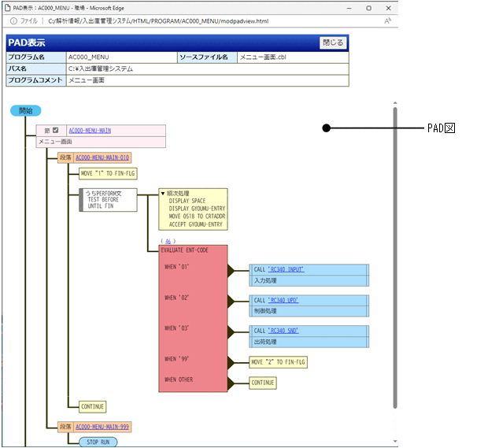Collapse the 順次処理 disclosure triangle
Viewport: 488px width, 448px height.
coord(163,193)
